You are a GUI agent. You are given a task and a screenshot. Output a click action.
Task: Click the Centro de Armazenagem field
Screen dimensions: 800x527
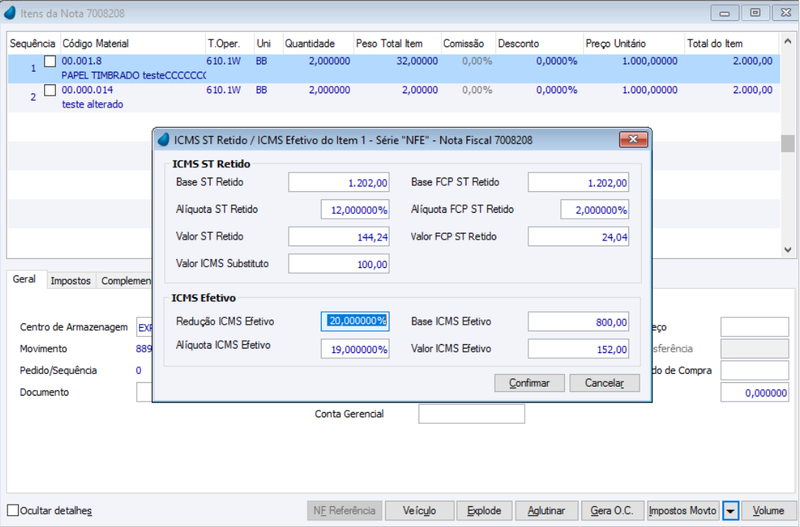click(144, 327)
